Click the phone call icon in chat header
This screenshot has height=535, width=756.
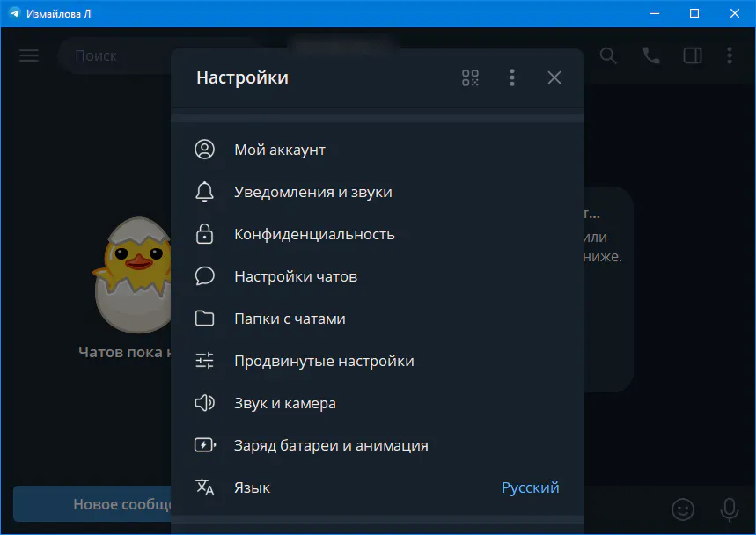651,55
